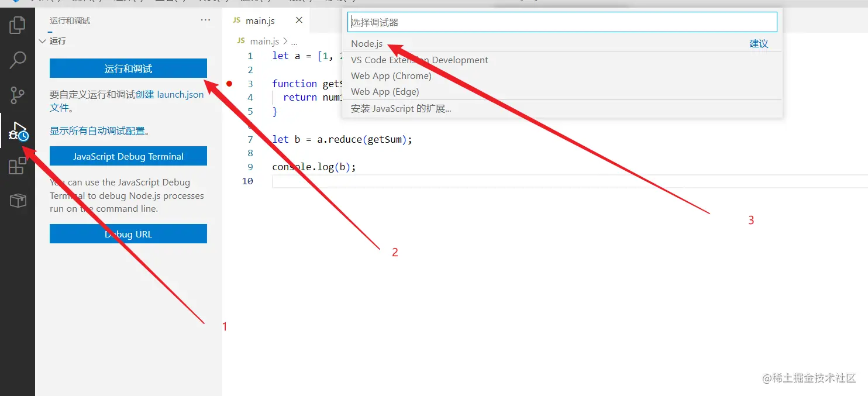Open the Run and Debug view icon
The image size is (868, 396).
click(18, 130)
